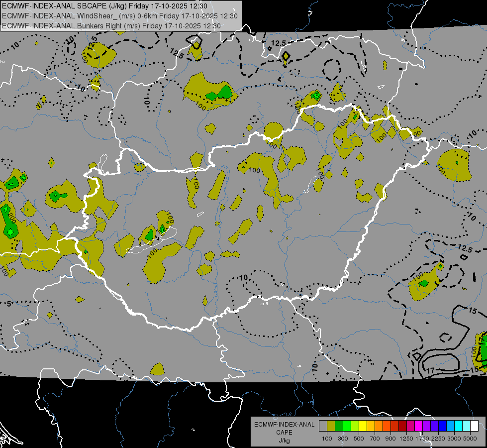This screenshot has width=487, height=448.
Task: Click the white legend swatch
Action: (474, 426)
